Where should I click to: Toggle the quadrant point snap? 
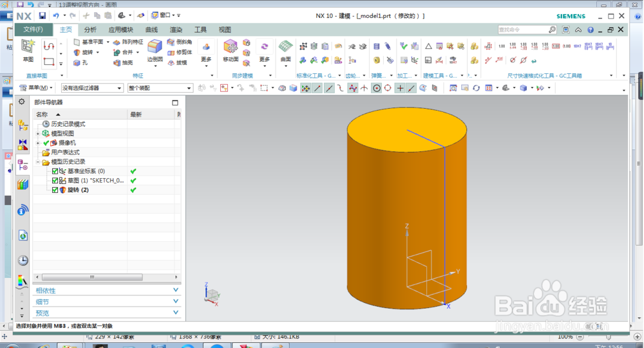[388, 88]
